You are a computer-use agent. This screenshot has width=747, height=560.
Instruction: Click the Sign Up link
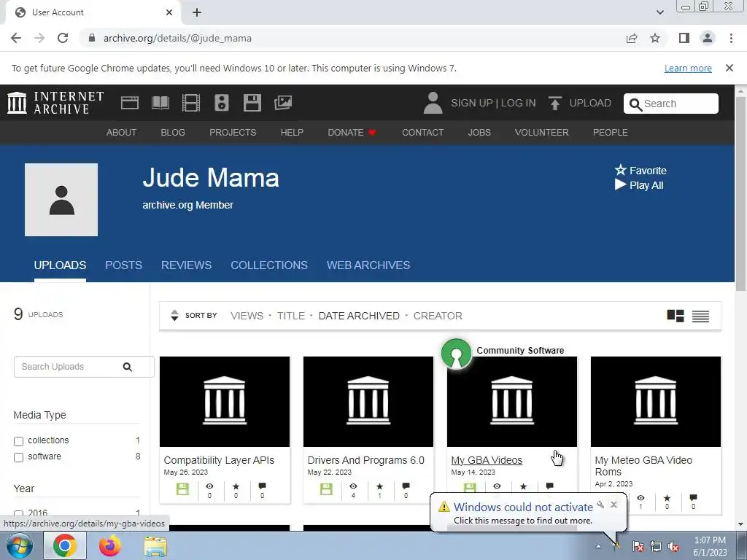tap(472, 103)
